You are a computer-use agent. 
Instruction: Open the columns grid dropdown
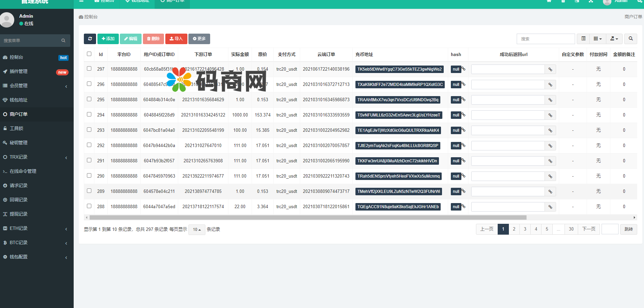click(597, 39)
